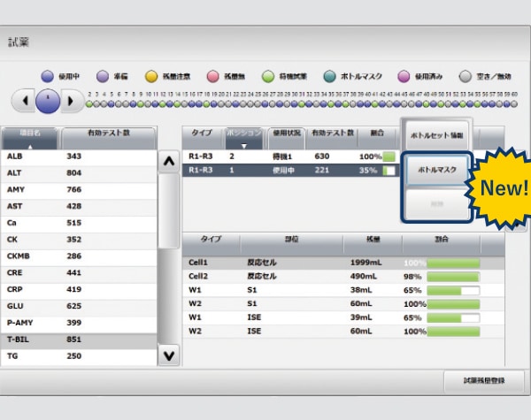The width and height of the screenshot is (531, 420).
Task: Click the Cell2 98% remaining progress bar
Action: tap(453, 277)
